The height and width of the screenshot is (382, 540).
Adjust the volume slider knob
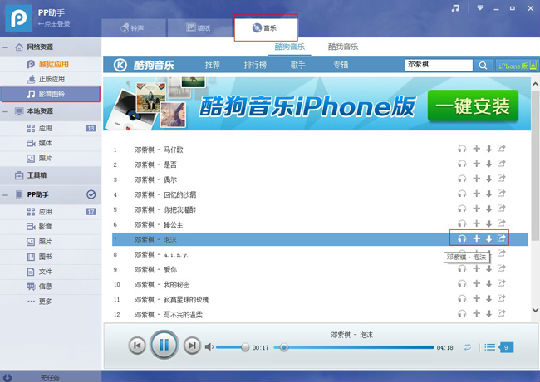tap(245, 347)
